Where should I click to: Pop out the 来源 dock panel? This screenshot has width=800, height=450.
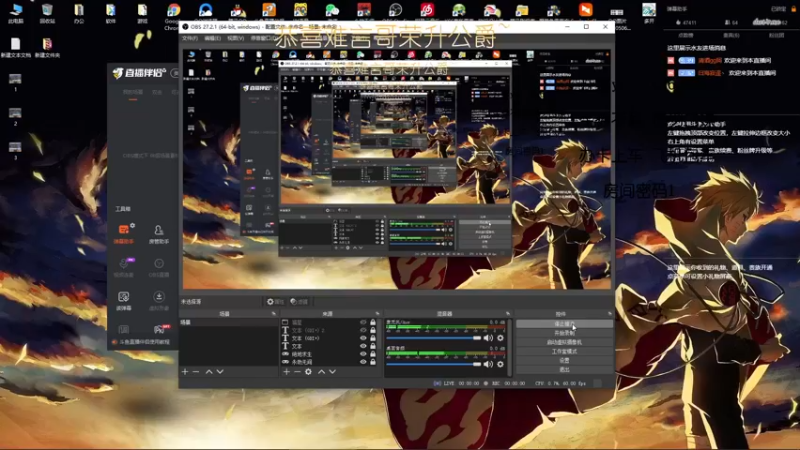pyautogui.click(x=378, y=313)
